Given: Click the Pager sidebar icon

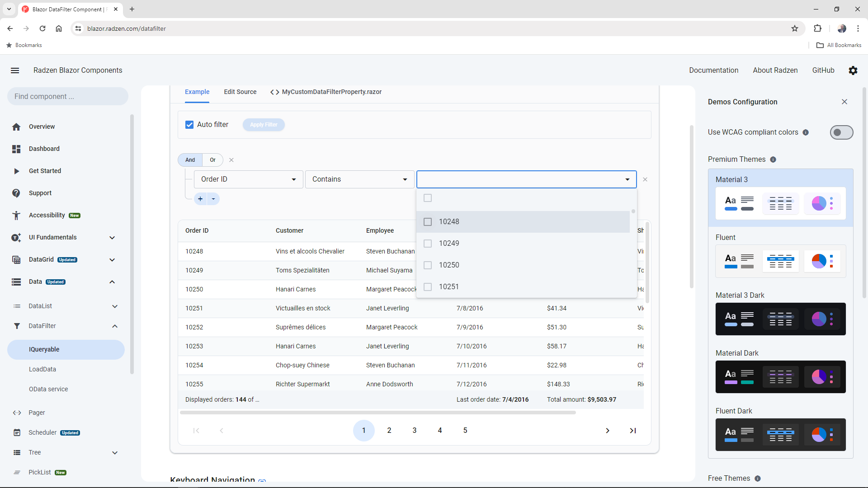Looking at the screenshot, I should tap(17, 413).
